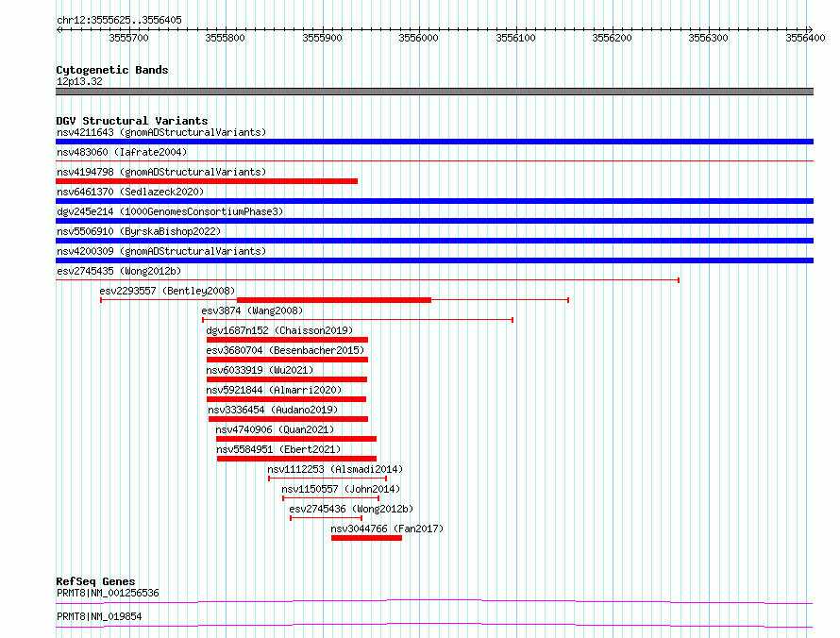Select nsv5506910 (ByrskaBishop2022) label

139,231
